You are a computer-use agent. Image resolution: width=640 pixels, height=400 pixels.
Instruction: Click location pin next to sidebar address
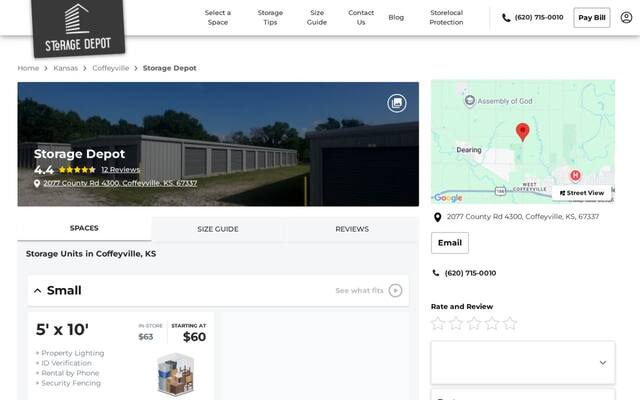438,217
